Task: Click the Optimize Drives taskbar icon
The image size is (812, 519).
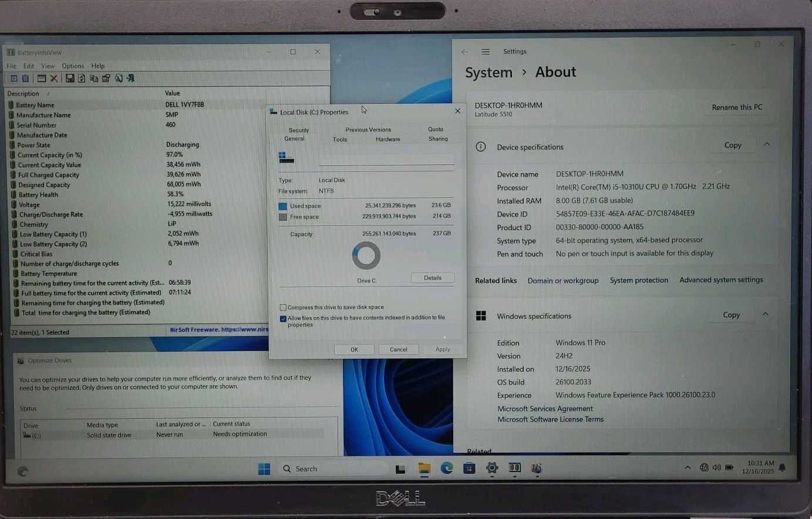Action: point(537,468)
